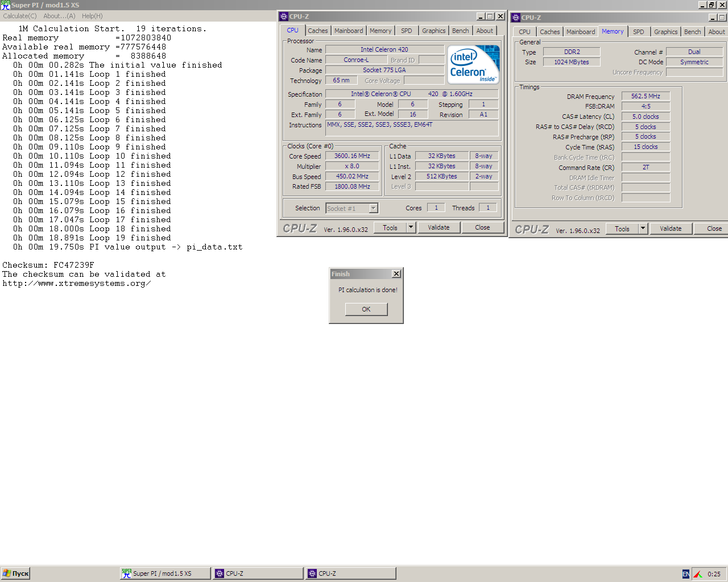The height and width of the screenshot is (582, 728).
Task: Switch to Bench tab in first CPU-Z
Action: click(x=461, y=31)
